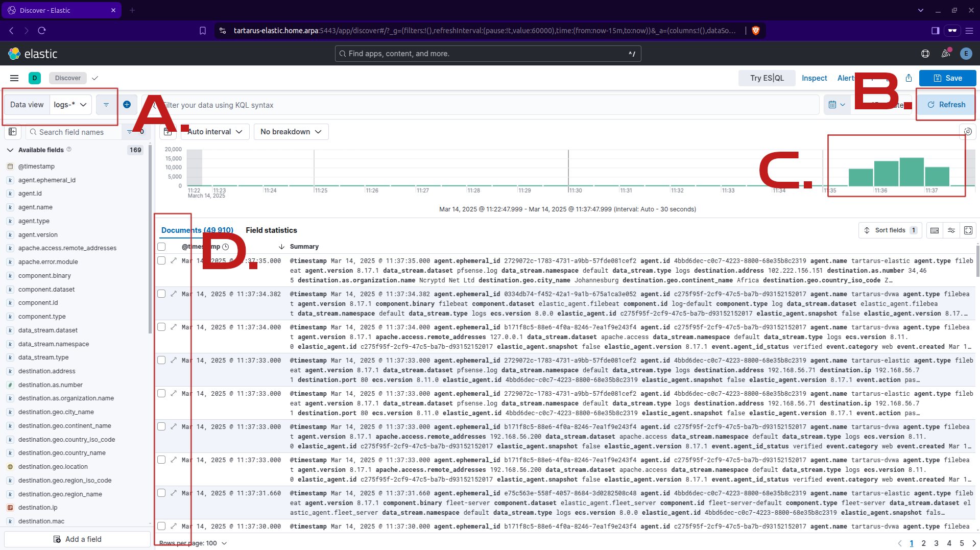This screenshot has width=980, height=550.
Task: Click the Inspect menu item
Action: point(814,78)
